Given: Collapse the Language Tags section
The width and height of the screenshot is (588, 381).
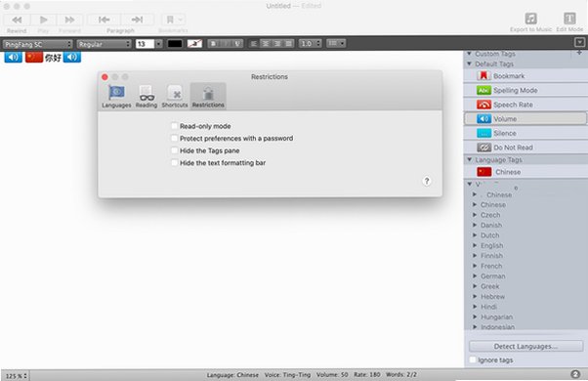Looking at the screenshot, I should (469, 160).
